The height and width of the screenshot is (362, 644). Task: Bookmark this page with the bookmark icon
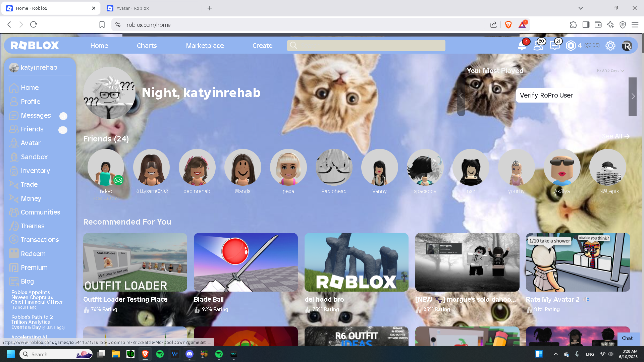click(102, 25)
